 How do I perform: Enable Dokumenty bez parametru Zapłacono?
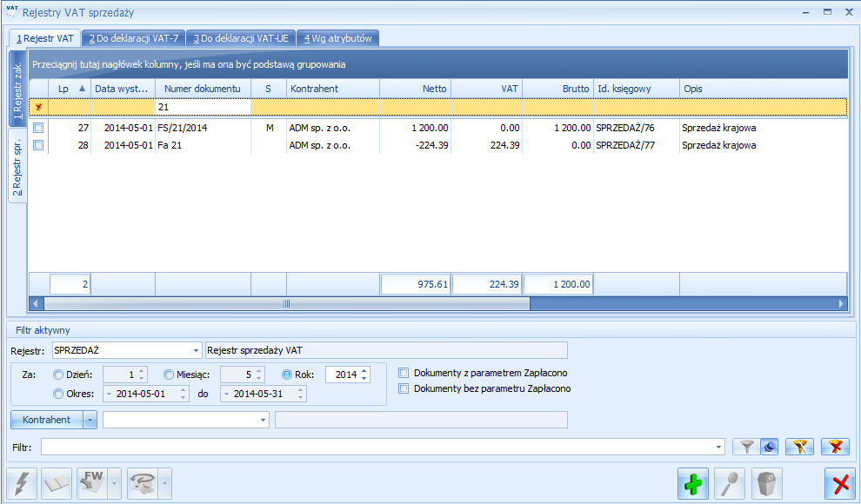404,388
